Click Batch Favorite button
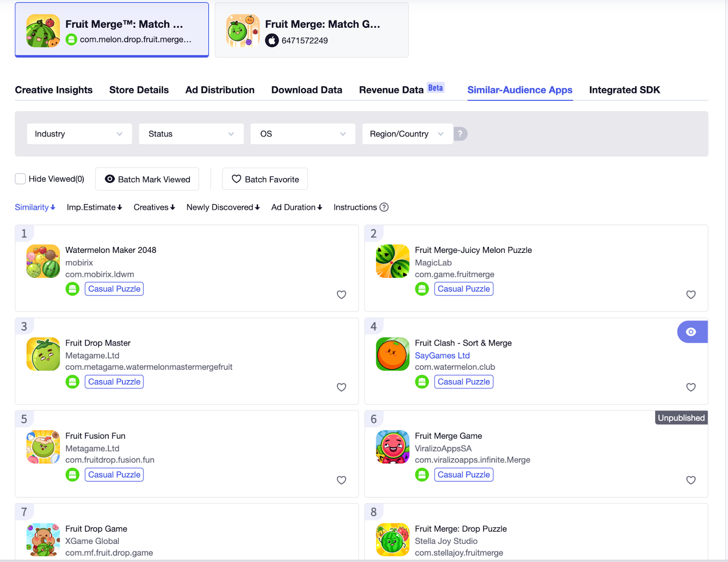Image resolution: width=728 pixels, height=562 pixels. (265, 179)
